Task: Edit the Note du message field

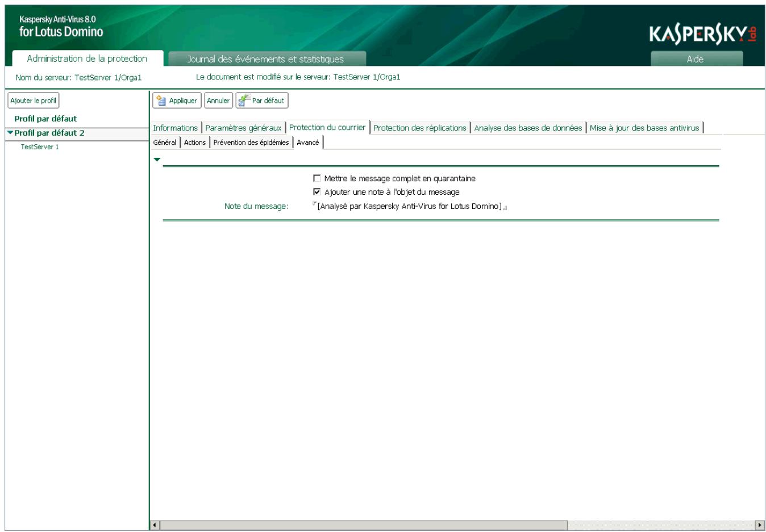Action: point(410,206)
